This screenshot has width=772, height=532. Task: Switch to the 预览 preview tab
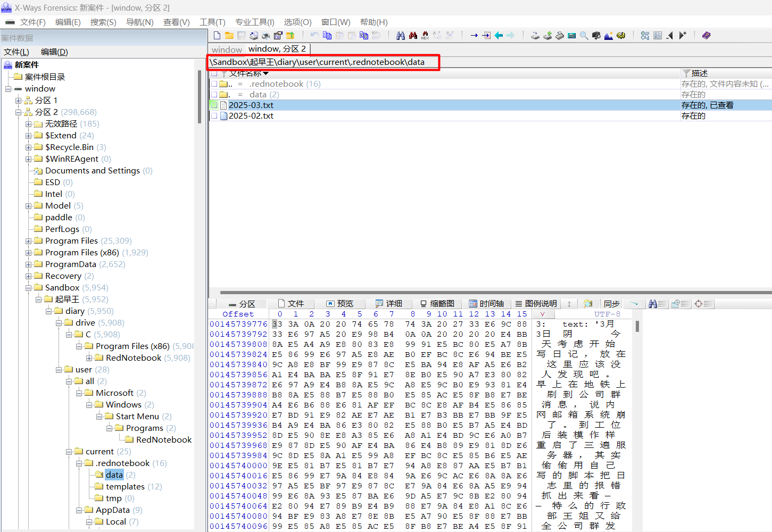pos(339,304)
